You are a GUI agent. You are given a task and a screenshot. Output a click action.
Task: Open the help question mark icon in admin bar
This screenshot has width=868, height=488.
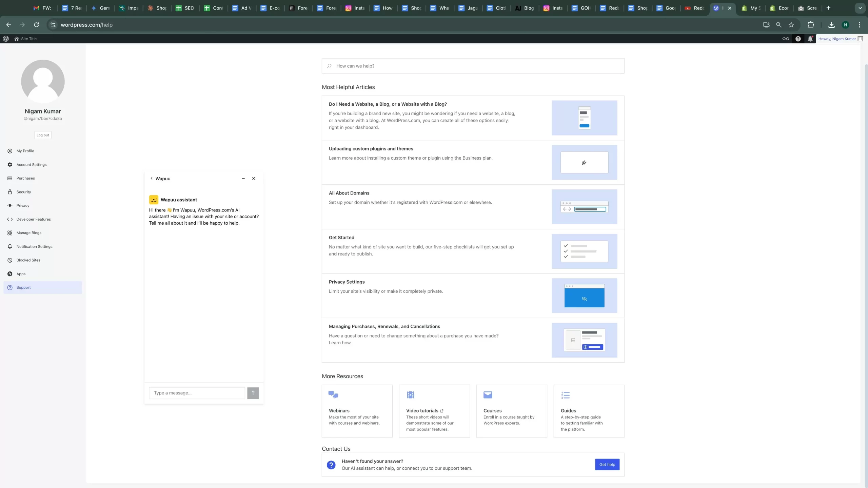pos(798,39)
